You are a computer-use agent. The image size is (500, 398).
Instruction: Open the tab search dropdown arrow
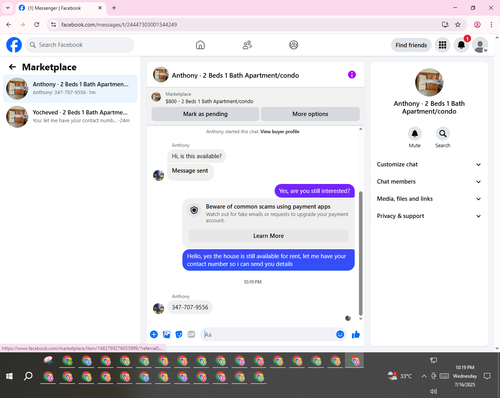tap(8, 8)
